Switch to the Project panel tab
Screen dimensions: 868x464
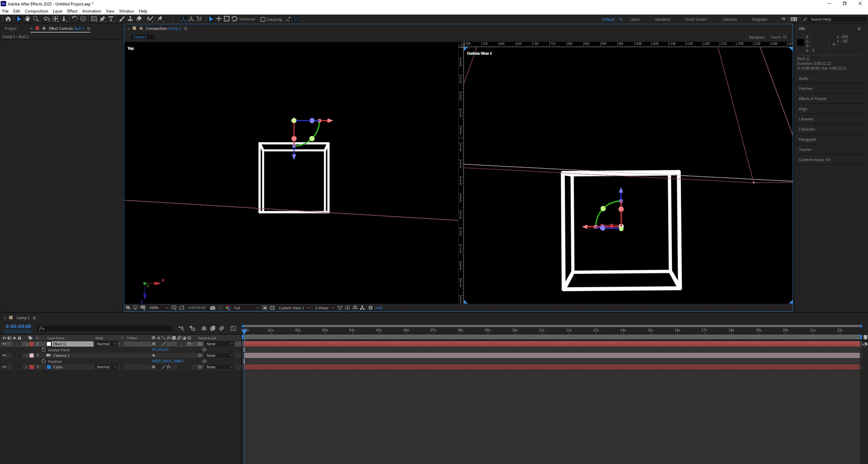coord(11,28)
